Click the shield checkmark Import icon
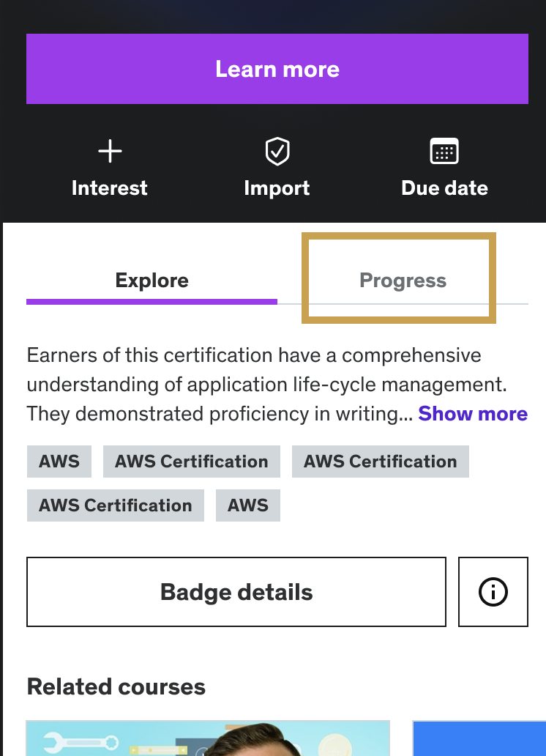This screenshot has height=756, width=546. (277, 152)
